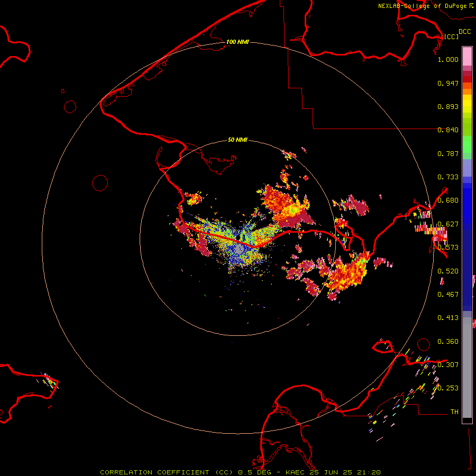Click the 0.360 color scale value
This screenshot has height=476, width=476.
click(448, 342)
